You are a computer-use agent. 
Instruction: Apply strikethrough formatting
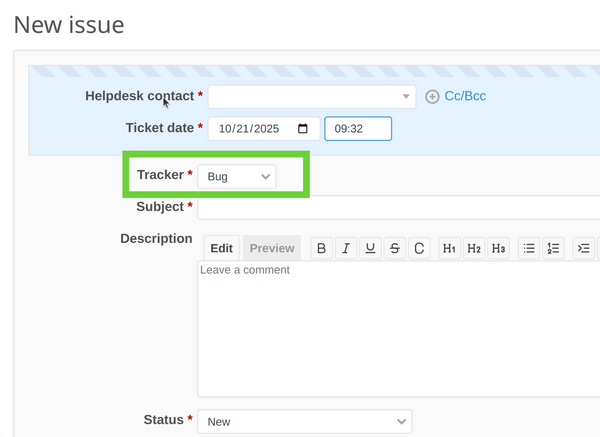395,248
